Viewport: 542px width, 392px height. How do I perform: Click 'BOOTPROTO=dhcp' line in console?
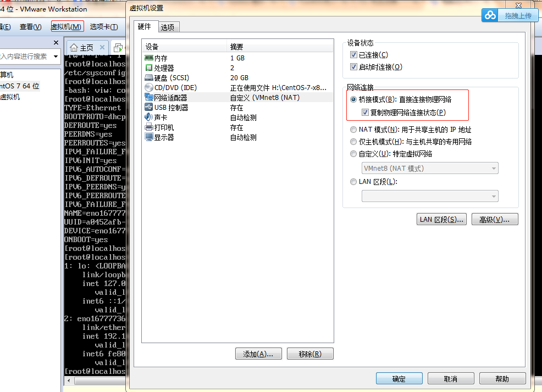click(x=95, y=116)
